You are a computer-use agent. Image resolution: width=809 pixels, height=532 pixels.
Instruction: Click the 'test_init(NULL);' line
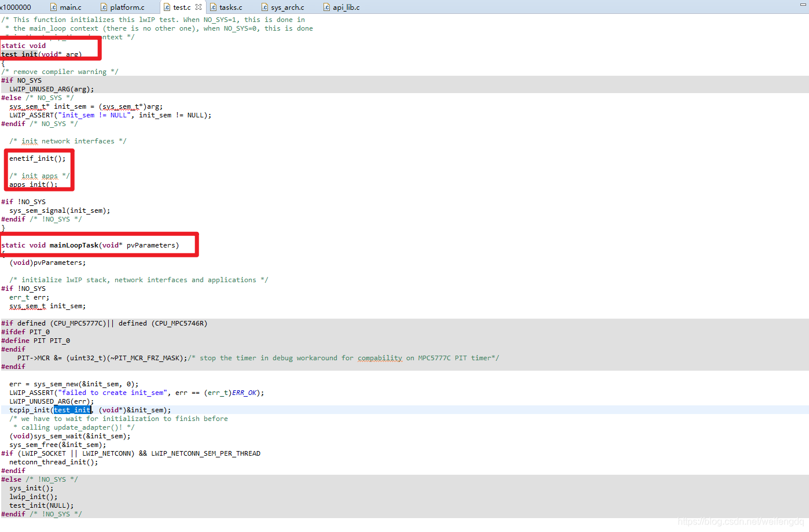[42, 505]
